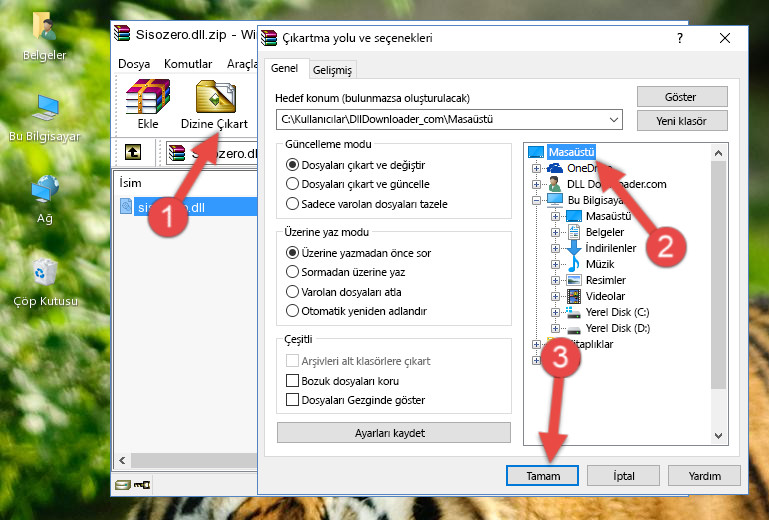
Task: Click the key password icon in status bar
Action: point(142,485)
